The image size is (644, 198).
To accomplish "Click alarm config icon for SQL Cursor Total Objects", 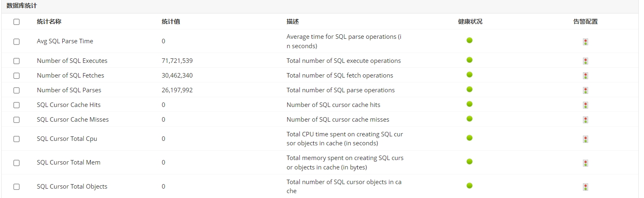I will click(x=585, y=187).
